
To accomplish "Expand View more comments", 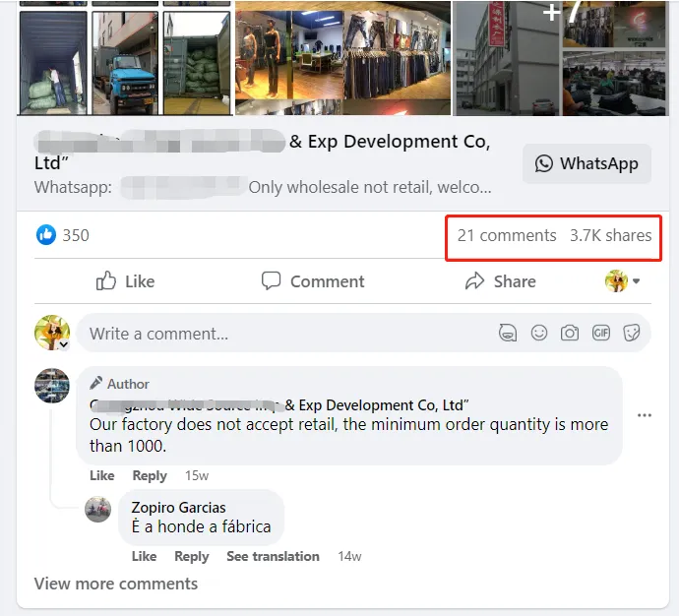I will pos(116,584).
